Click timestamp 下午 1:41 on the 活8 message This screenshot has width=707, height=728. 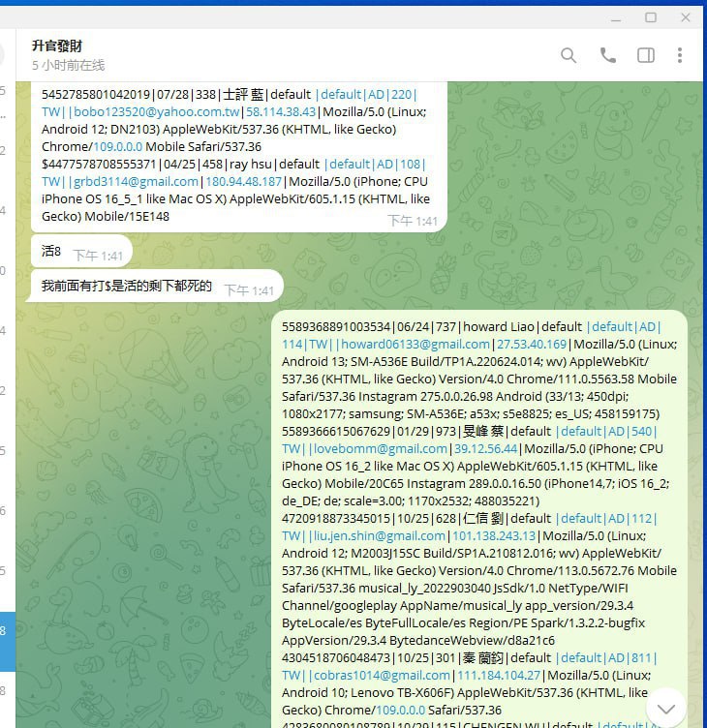[98, 256]
